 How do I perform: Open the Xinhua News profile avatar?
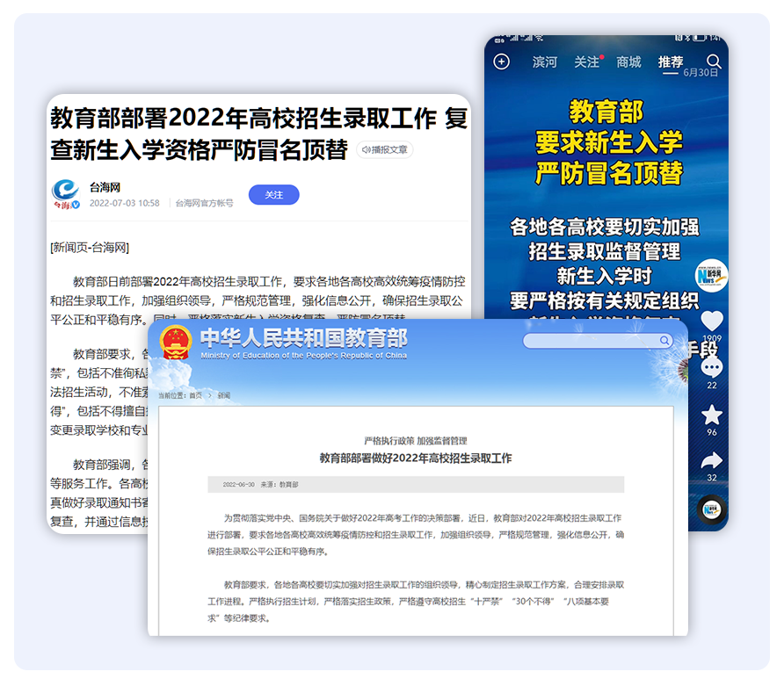tap(711, 276)
